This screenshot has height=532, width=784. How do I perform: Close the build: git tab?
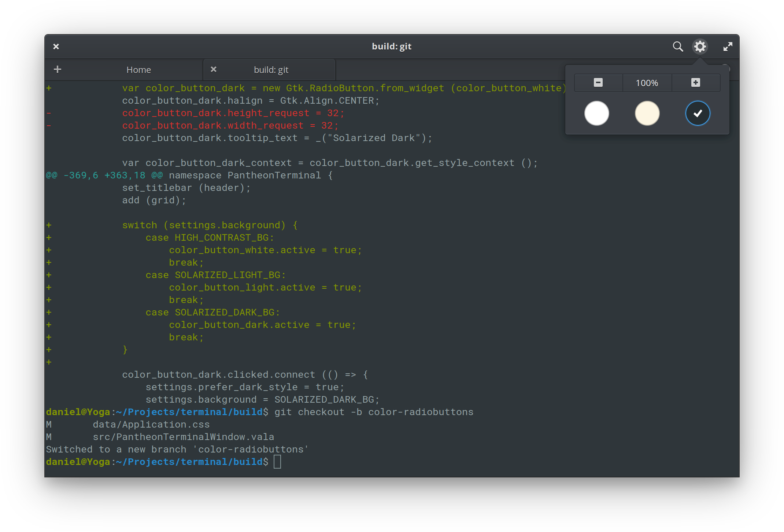214,70
